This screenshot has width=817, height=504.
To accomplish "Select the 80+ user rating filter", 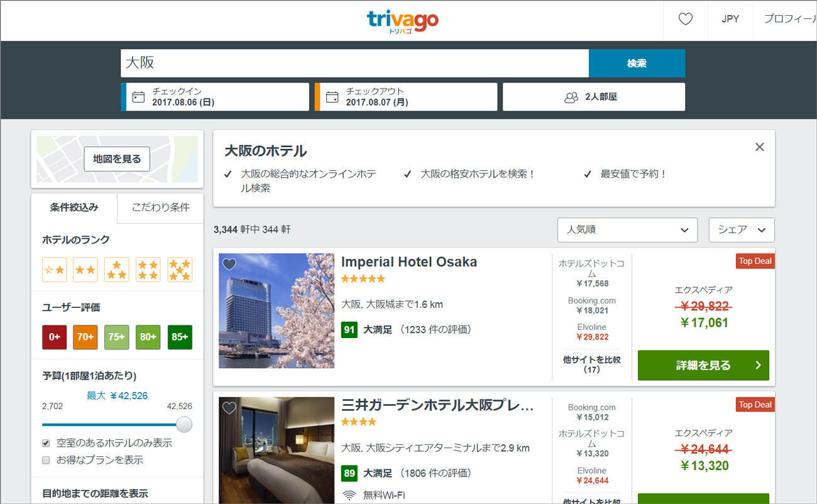I will (148, 337).
